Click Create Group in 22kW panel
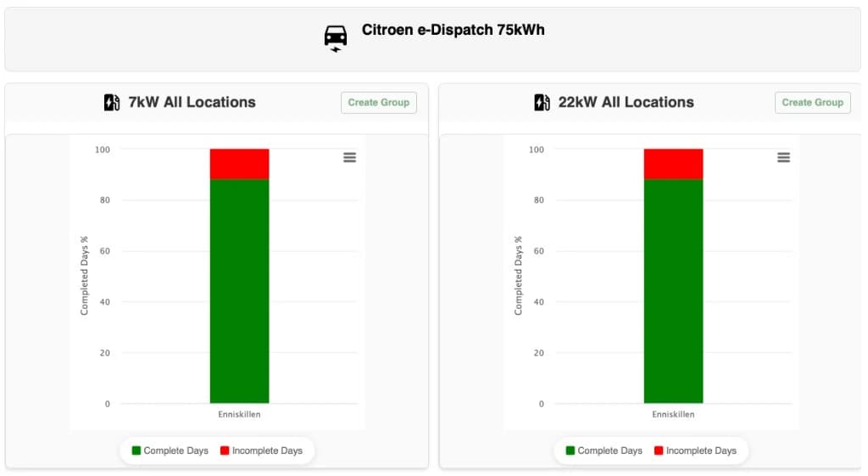868x476 pixels. tap(813, 103)
